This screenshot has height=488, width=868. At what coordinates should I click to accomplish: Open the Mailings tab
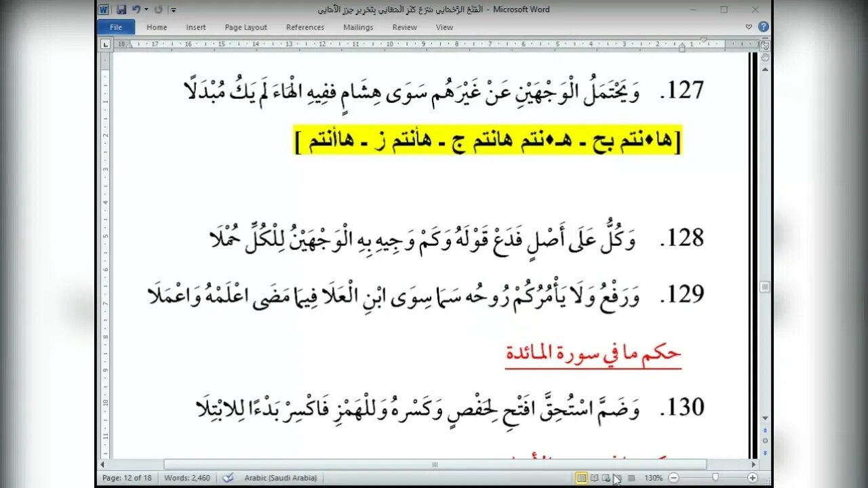(x=358, y=27)
